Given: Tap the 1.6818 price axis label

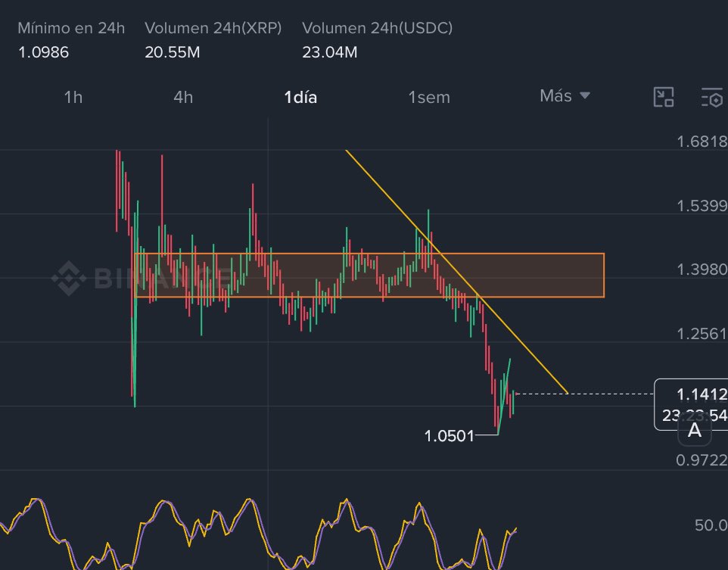Looking at the screenshot, I should click(702, 142).
